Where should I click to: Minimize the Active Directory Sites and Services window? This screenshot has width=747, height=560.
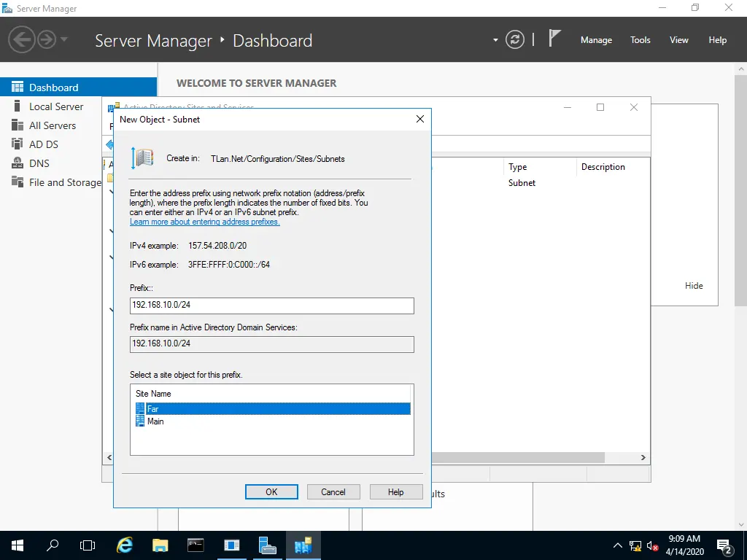pos(568,107)
